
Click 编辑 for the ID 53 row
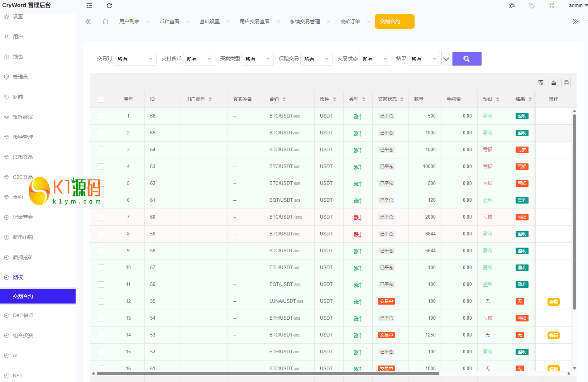click(x=554, y=335)
